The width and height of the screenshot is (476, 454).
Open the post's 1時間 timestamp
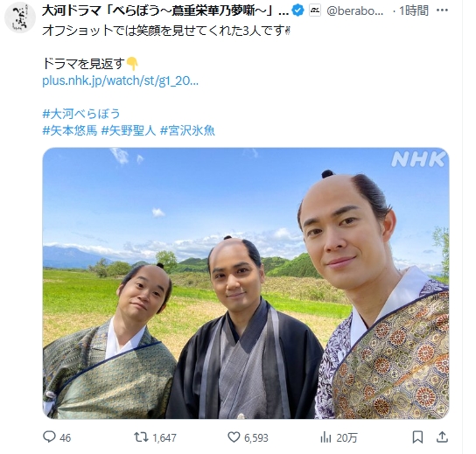(414, 10)
